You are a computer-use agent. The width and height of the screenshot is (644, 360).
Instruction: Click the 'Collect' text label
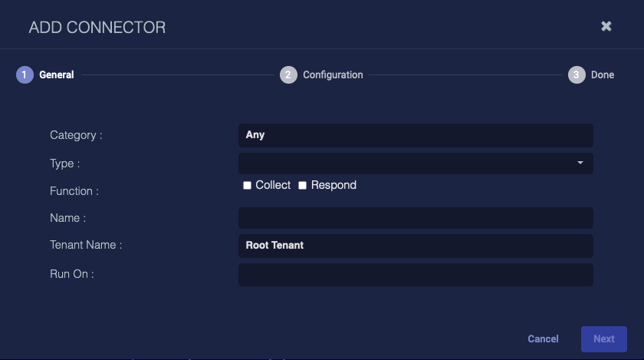[273, 185]
